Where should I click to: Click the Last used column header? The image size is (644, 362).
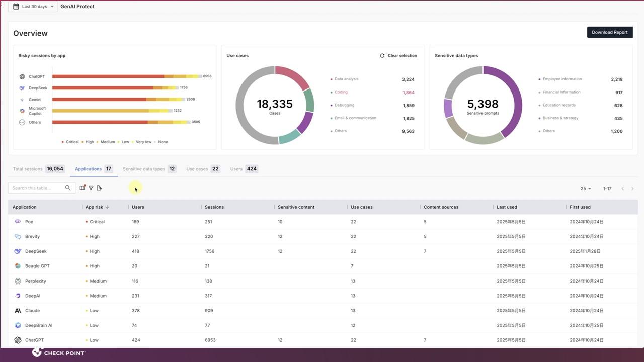[507, 207]
